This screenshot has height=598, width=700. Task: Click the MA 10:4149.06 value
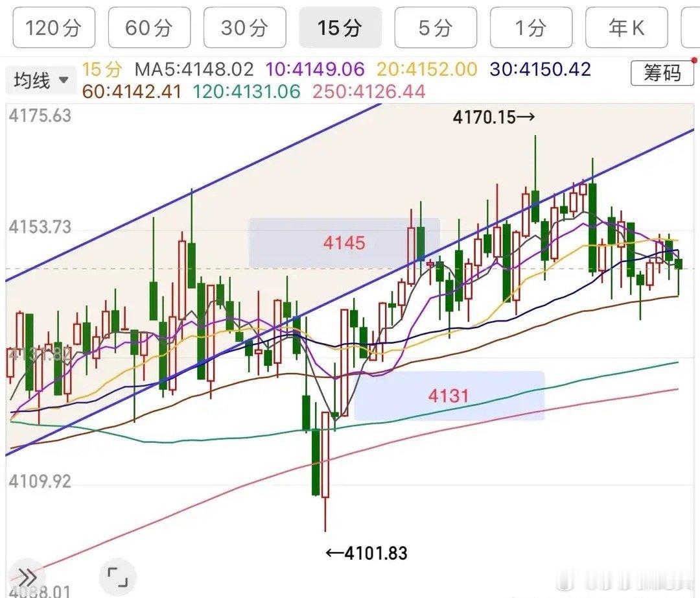point(315,69)
